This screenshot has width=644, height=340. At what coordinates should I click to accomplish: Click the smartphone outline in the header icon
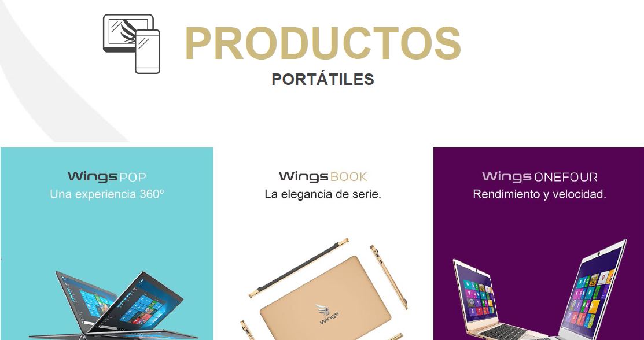point(148,51)
